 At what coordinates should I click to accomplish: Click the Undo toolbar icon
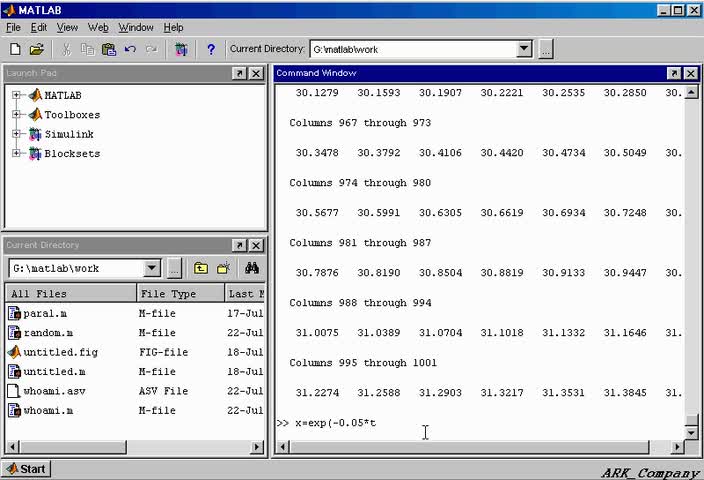[130, 49]
